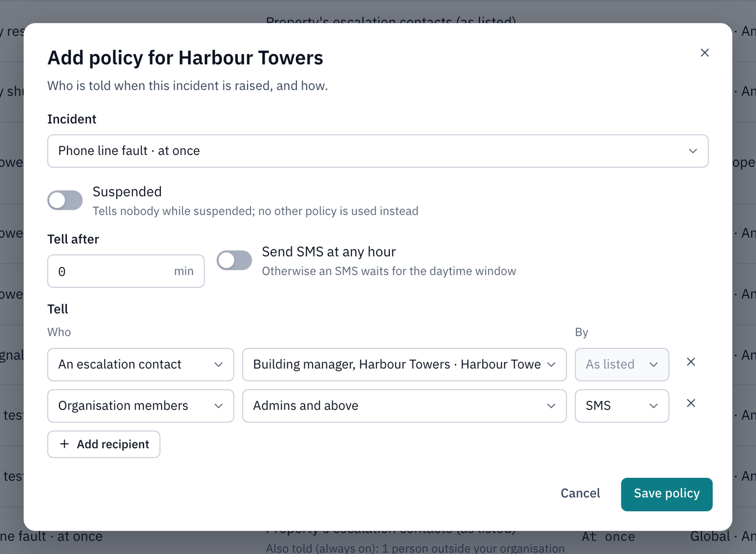Remove the Organisation members recipient row
Viewport: 756px width, 554px height.
[691, 403]
